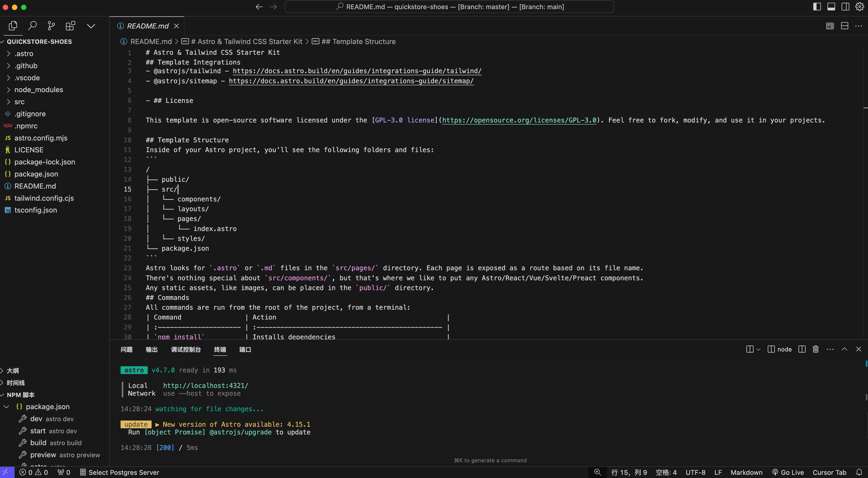
Task: Open the LICENSE file
Action: (29, 150)
